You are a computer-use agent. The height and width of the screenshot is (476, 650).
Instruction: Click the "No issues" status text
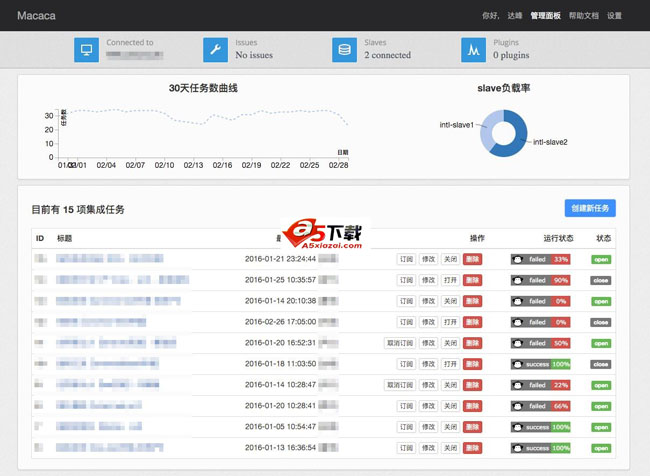pos(254,55)
